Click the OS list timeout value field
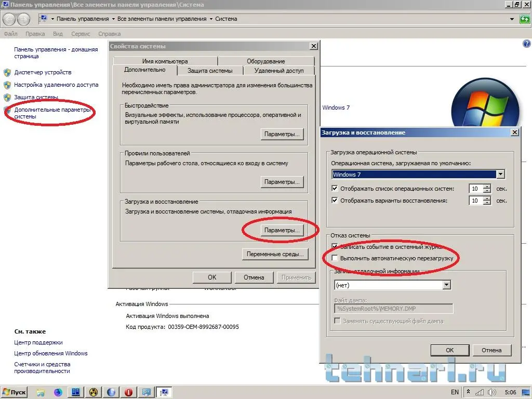532x399 pixels. 476,189
